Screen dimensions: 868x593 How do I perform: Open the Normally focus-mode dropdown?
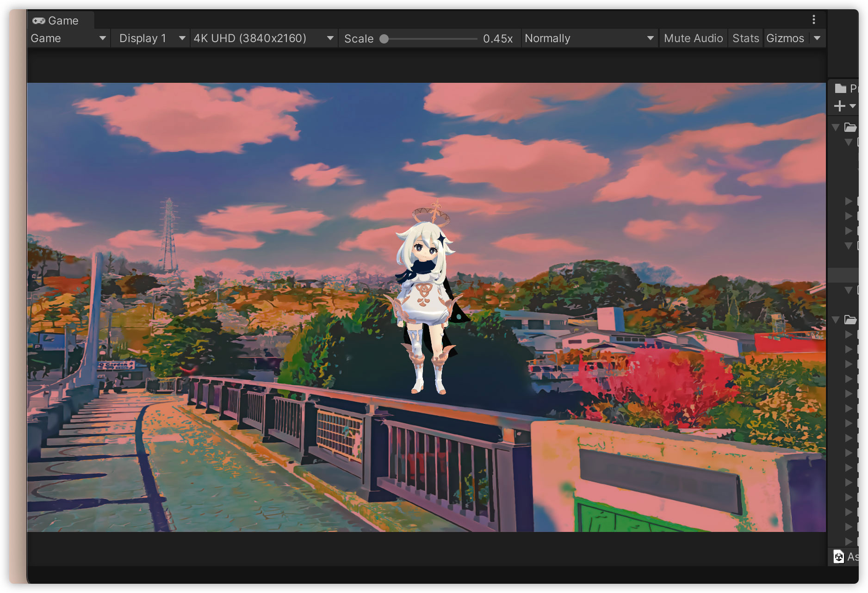[x=589, y=38]
